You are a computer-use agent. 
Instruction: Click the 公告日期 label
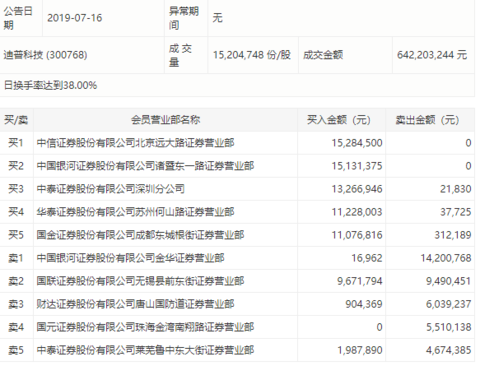[18, 18]
